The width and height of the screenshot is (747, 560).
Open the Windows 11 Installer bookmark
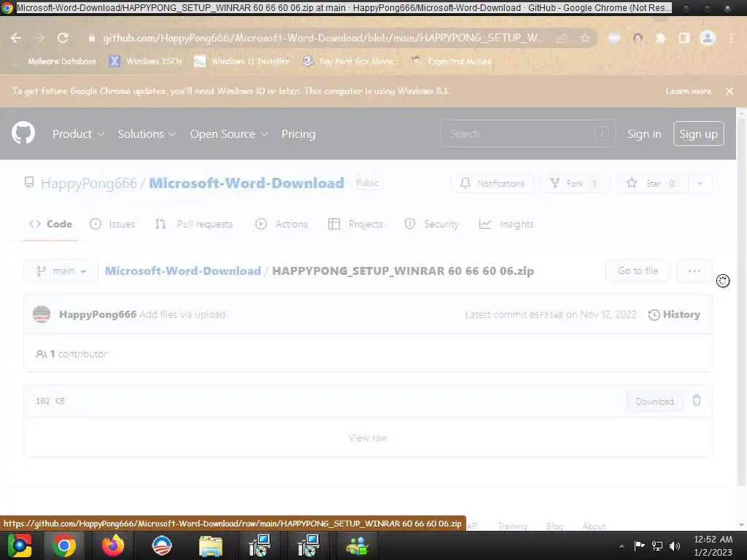242,61
